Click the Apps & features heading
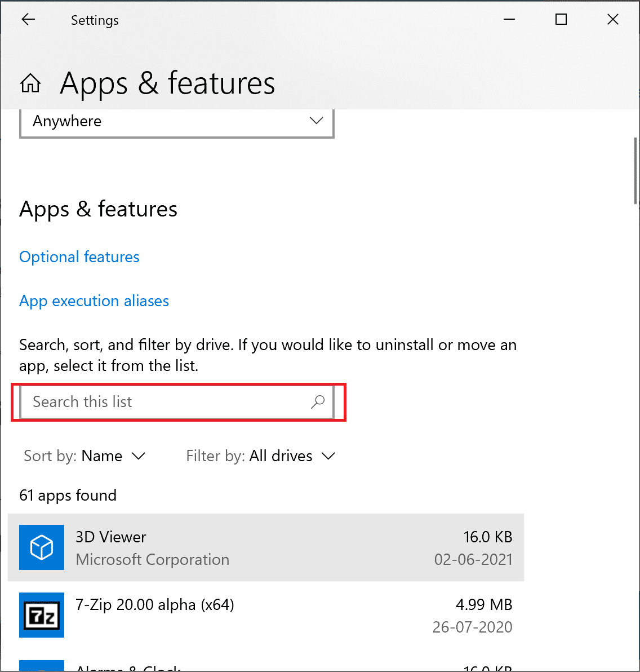The width and height of the screenshot is (640, 672). [98, 209]
